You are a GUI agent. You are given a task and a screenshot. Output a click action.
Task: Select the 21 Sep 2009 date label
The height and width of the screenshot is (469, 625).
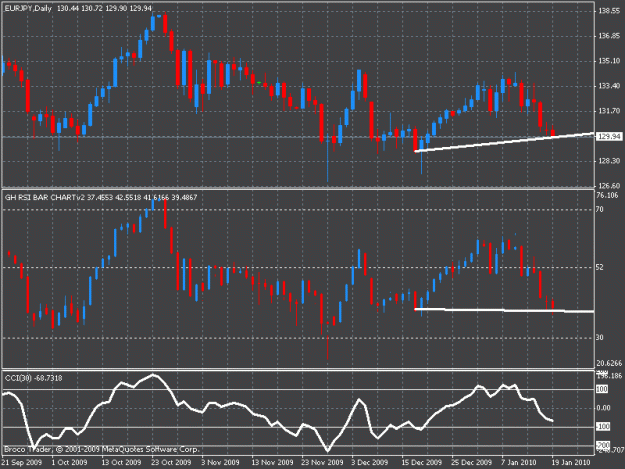[x=22, y=462]
